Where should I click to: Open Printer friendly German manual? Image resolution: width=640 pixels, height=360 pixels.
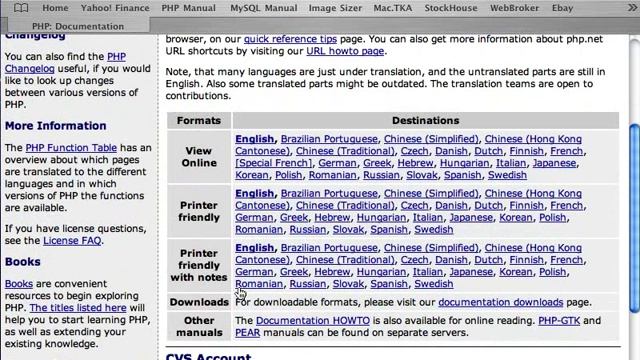[x=254, y=218]
